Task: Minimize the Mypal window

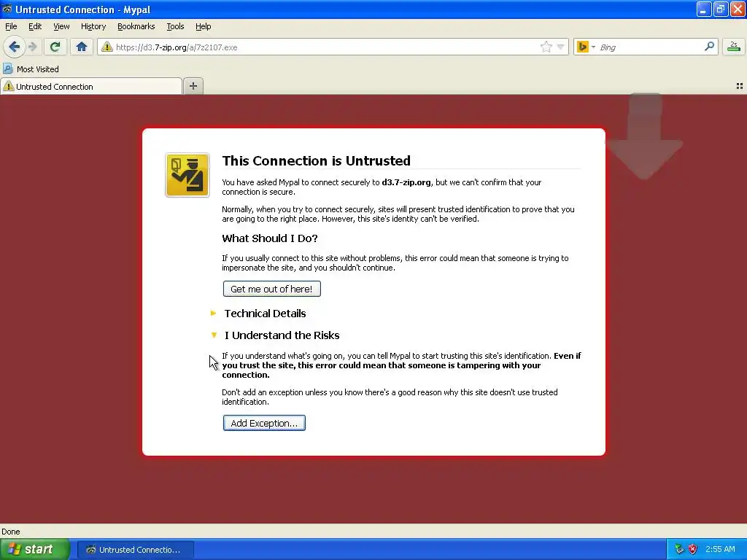Action: coord(704,9)
